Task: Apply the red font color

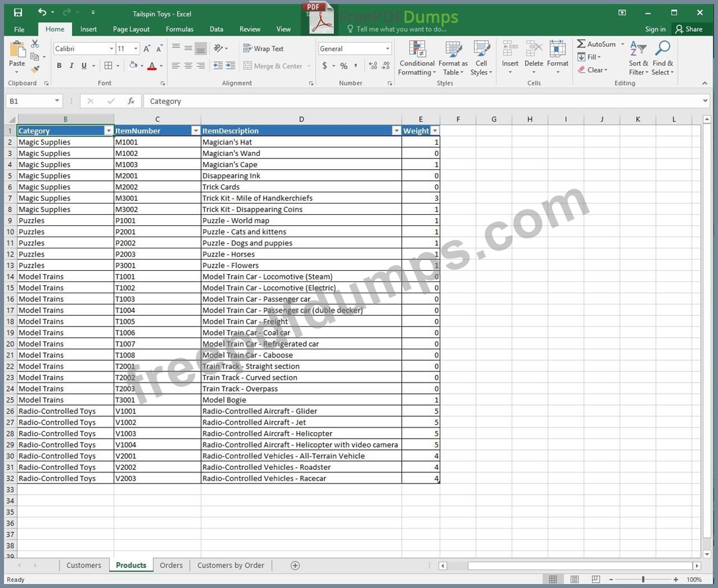Action: tap(152, 66)
